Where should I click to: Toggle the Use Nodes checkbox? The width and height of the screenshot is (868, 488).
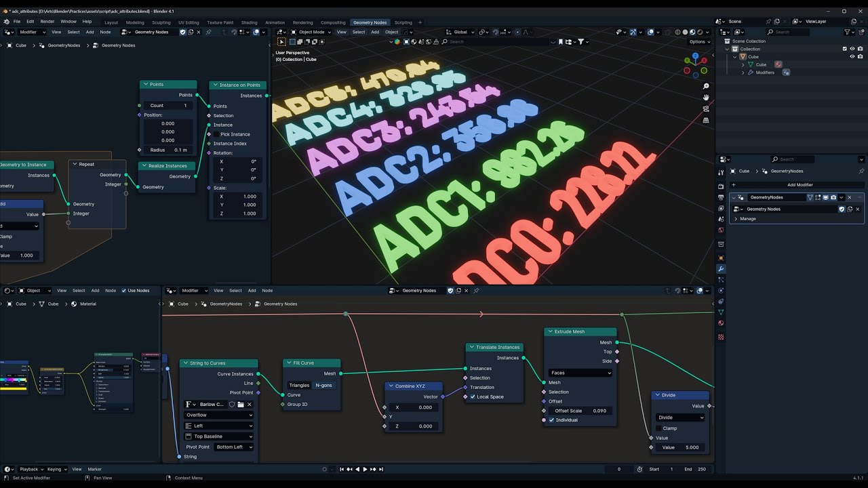pos(123,291)
